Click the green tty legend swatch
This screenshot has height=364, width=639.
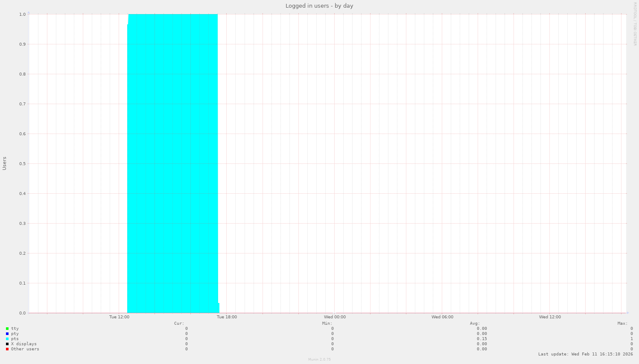(x=7, y=329)
